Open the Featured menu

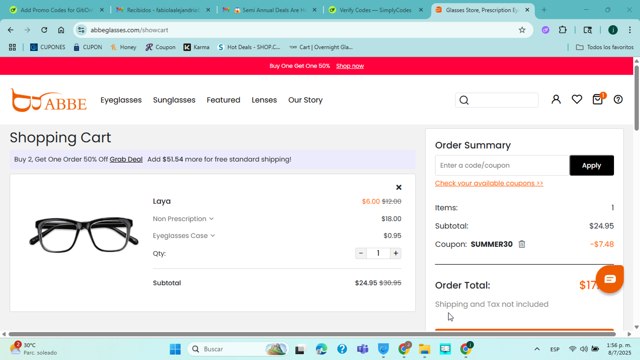(223, 100)
